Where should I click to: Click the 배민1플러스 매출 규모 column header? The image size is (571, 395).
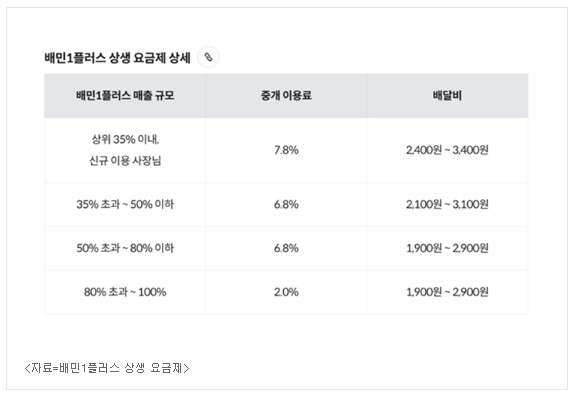click(125, 96)
